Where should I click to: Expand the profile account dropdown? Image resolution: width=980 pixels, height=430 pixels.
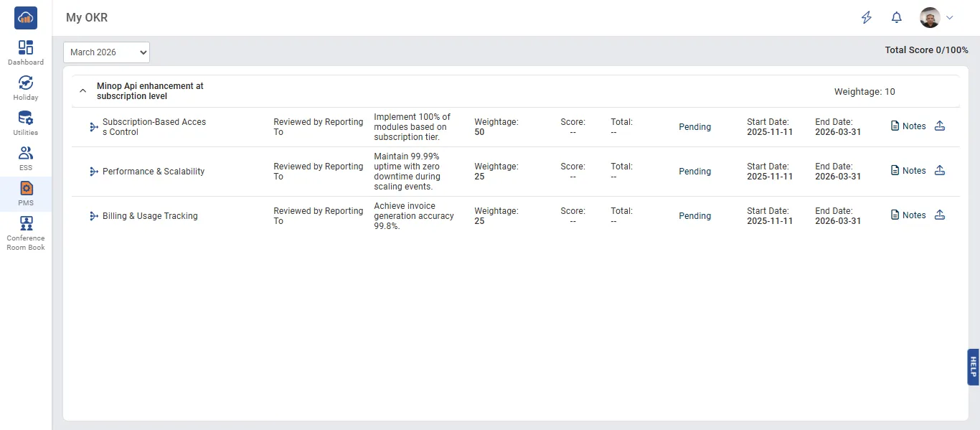tap(950, 17)
